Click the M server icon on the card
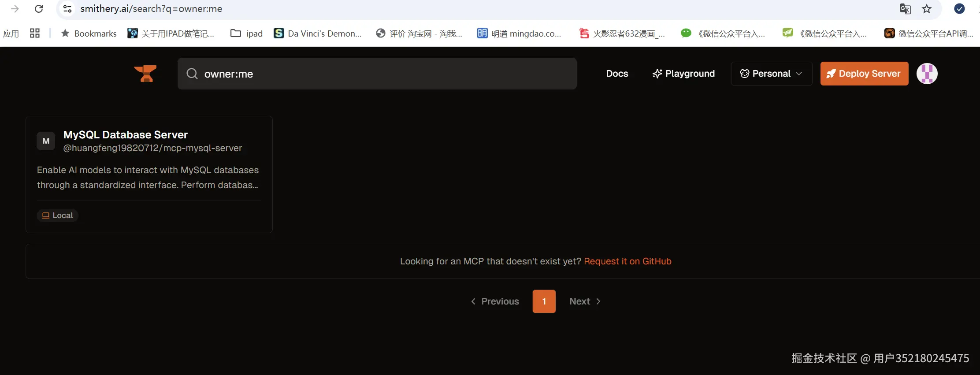 click(46, 141)
